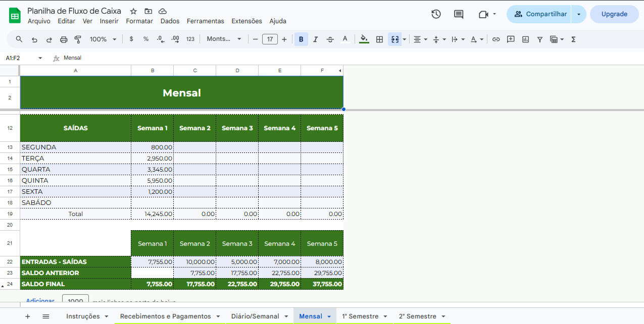This screenshot has height=324, width=644.
Task: Toggle strikethrough formatting
Action: 330,39
